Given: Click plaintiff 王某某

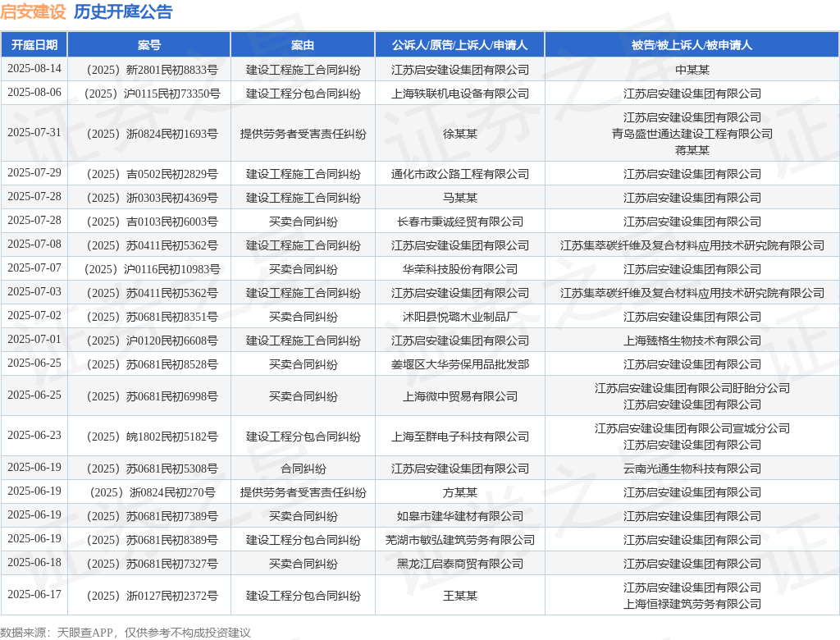Looking at the screenshot, I should (x=460, y=596).
